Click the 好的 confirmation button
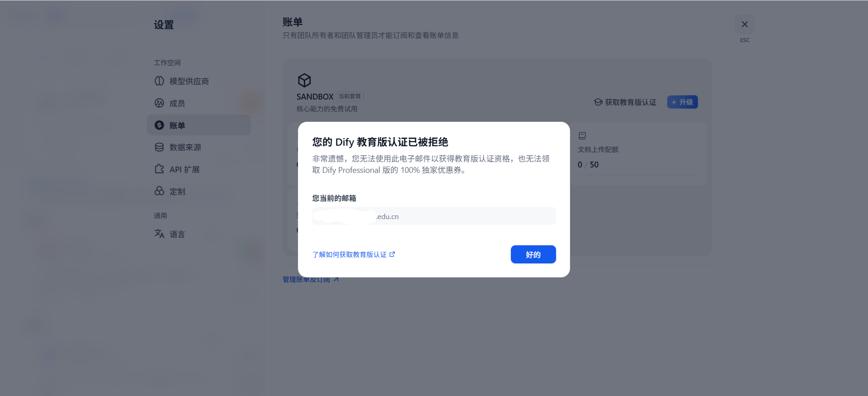868x396 pixels. [533, 254]
